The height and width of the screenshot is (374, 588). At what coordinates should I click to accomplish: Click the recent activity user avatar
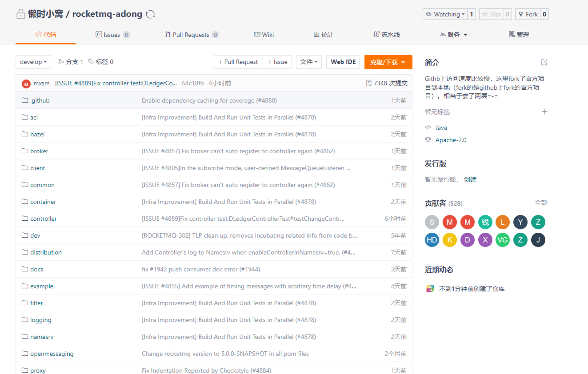pyautogui.click(x=430, y=289)
